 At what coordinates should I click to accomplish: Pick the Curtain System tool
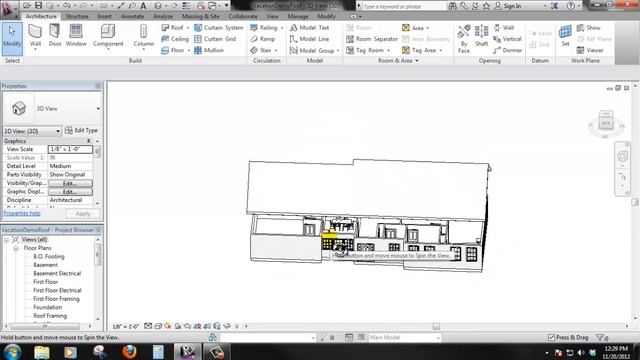pyautogui.click(x=218, y=27)
